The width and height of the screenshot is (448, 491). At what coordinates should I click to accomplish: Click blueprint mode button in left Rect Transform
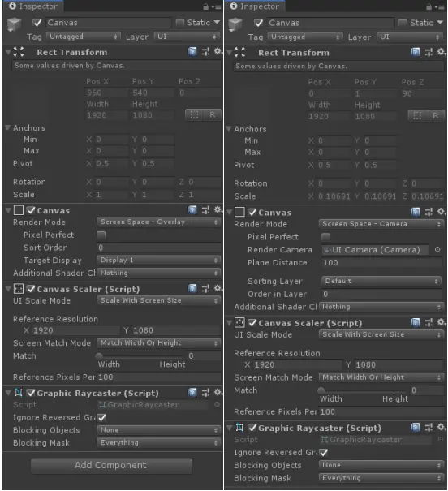click(x=194, y=115)
